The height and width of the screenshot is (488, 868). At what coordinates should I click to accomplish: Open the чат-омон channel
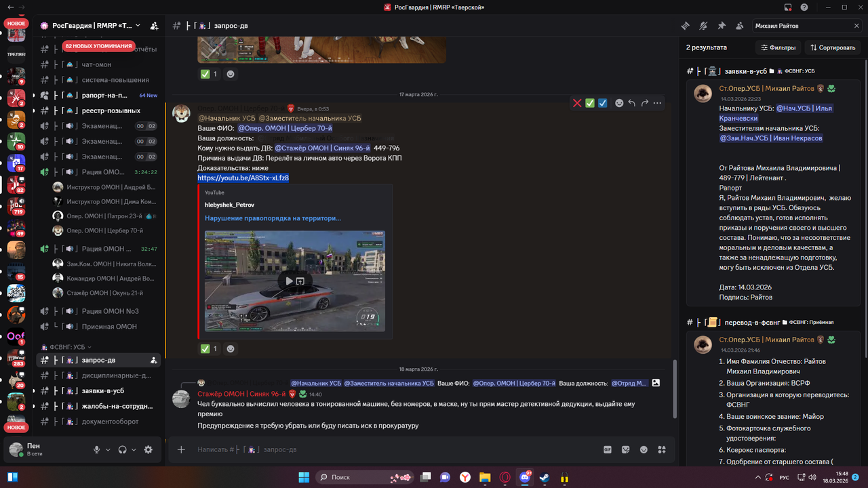[x=99, y=64]
